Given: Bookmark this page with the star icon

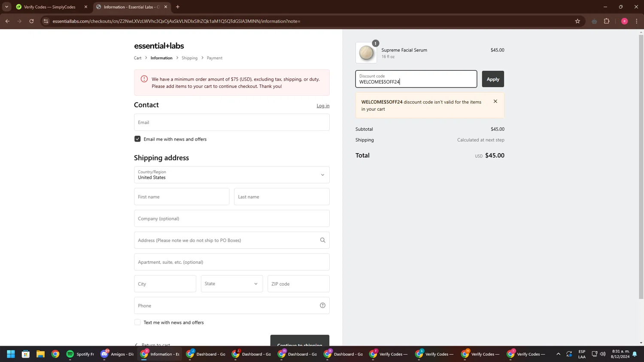Looking at the screenshot, I should (577, 21).
